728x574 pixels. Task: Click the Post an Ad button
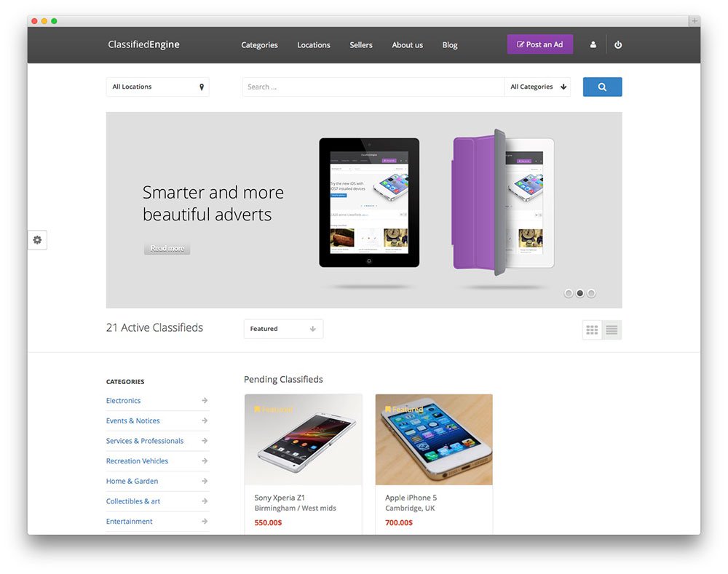540,44
